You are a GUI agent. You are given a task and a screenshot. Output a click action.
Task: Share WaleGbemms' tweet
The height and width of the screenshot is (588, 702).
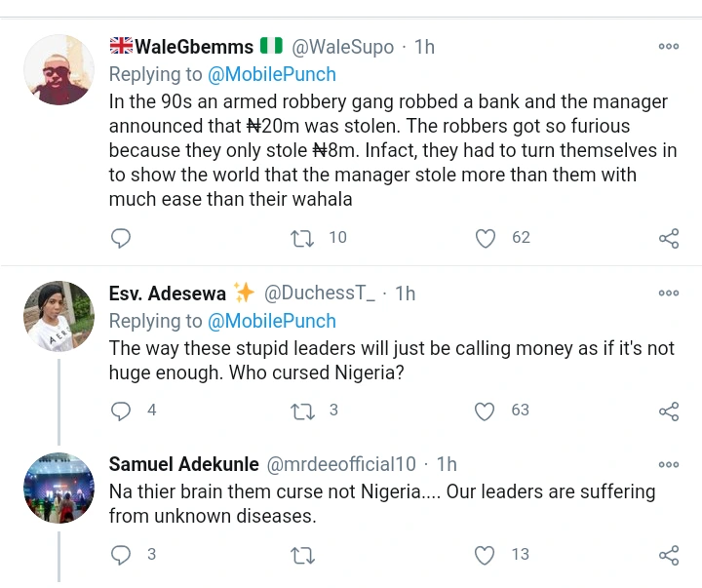[669, 238]
